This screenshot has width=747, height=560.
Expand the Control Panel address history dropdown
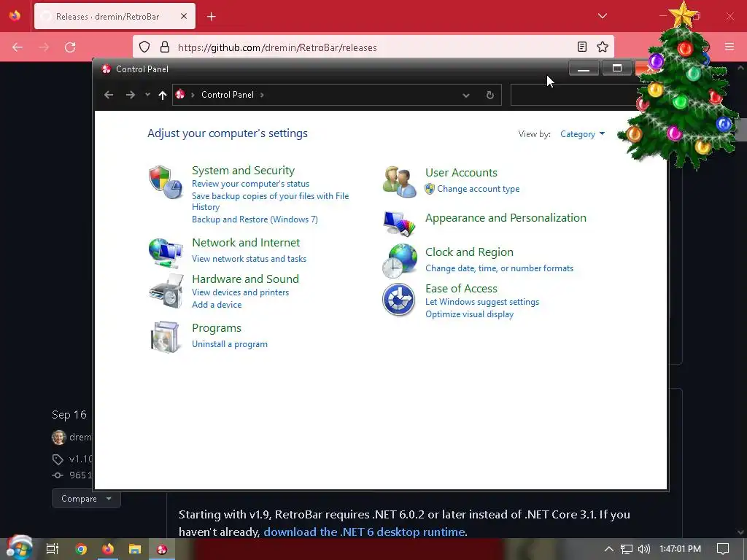pos(466,96)
